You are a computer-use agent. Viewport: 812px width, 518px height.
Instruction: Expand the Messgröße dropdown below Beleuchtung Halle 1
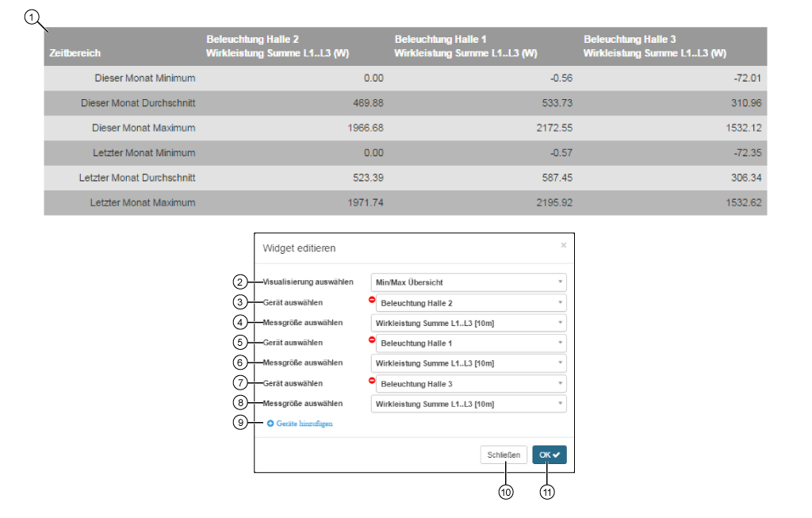(468, 363)
